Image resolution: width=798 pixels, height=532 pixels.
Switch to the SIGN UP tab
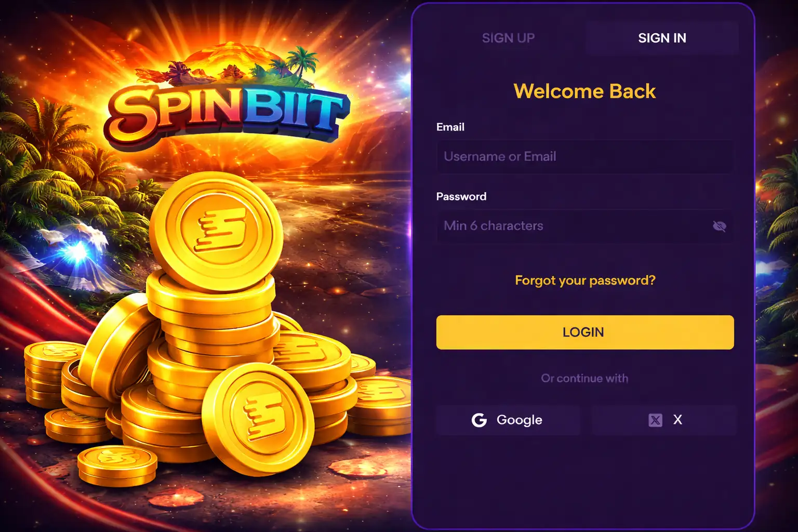coord(508,38)
